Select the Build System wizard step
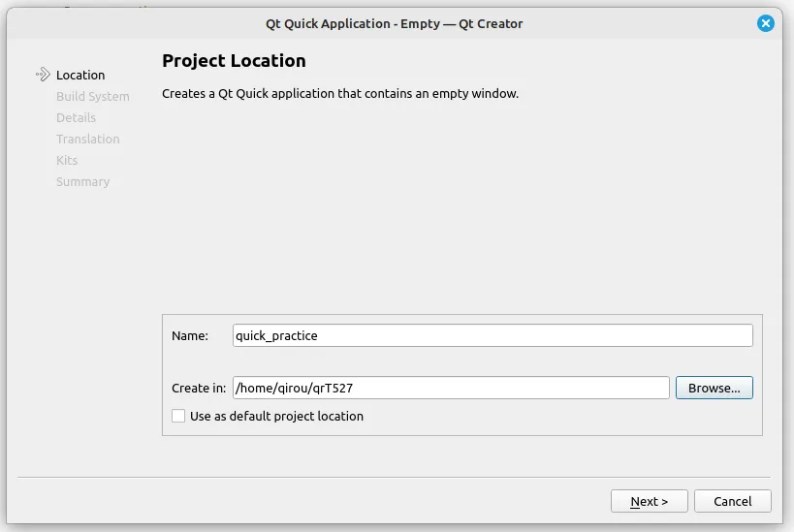 coord(93,96)
